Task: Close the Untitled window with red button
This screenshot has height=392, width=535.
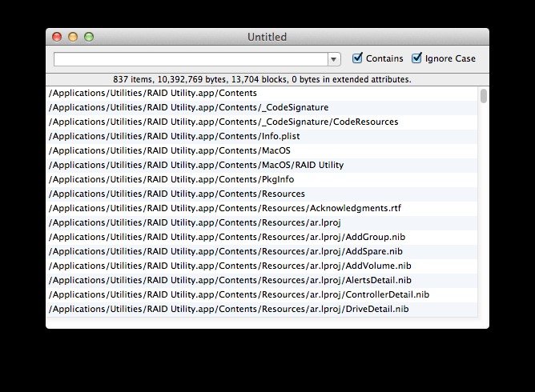Action: tap(57, 37)
